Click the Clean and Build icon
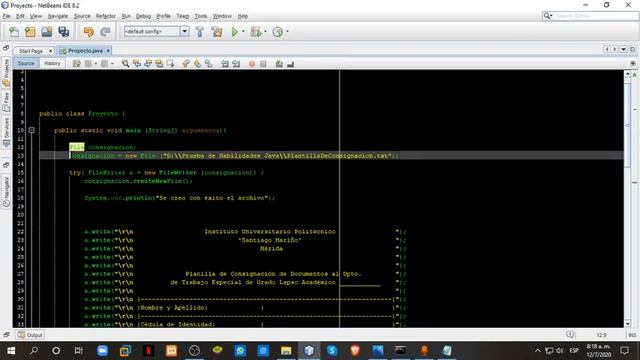The height and width of the screenshot is (360, 640). (x=217, y=32)
